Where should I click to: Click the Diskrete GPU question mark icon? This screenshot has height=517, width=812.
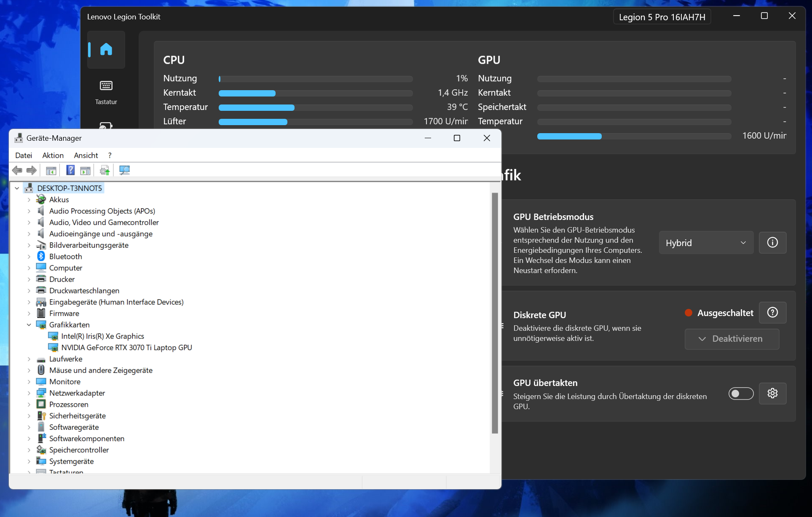tap(772, 313)
